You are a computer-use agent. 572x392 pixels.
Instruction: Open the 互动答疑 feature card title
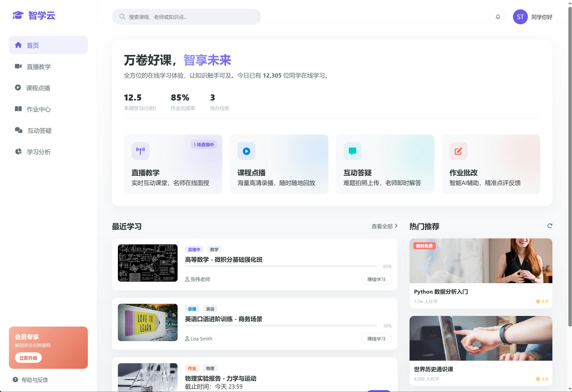point(357,173)
